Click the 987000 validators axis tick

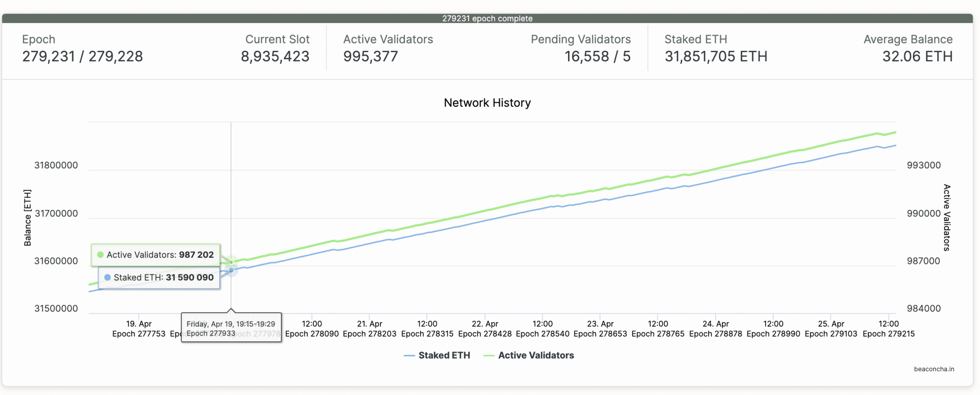click(x=924, y=261)
